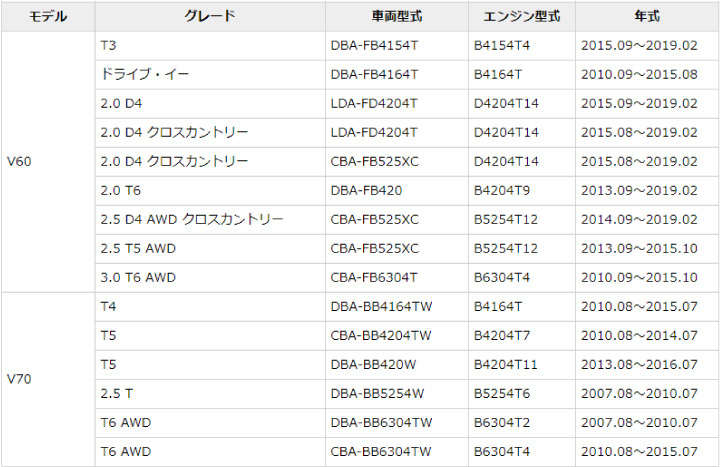Select the V60 model cell

pos(20,162)
